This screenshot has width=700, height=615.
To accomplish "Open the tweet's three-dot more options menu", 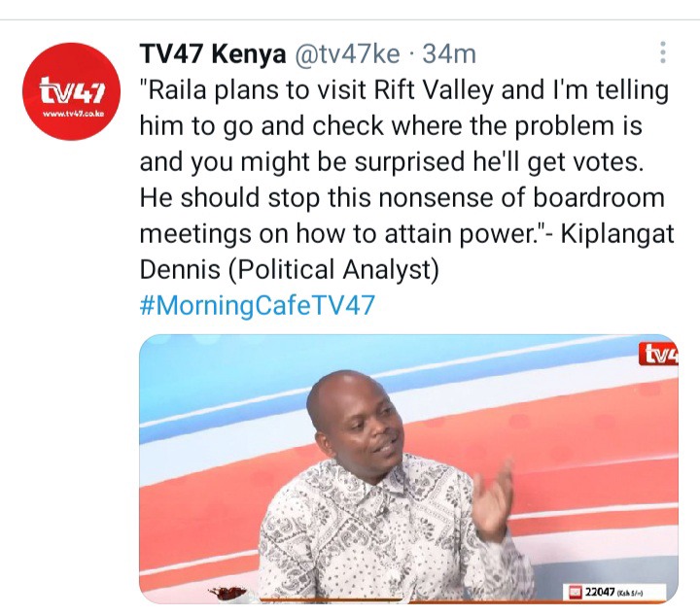I will pos(663,52).
